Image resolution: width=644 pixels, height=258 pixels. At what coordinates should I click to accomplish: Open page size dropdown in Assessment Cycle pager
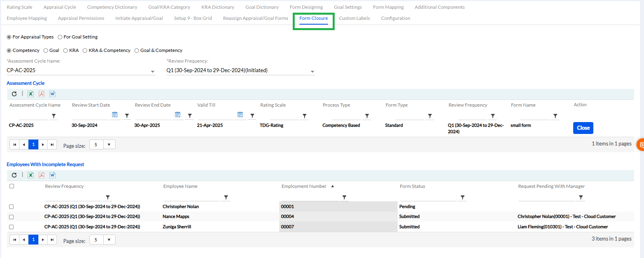(109, 145)
